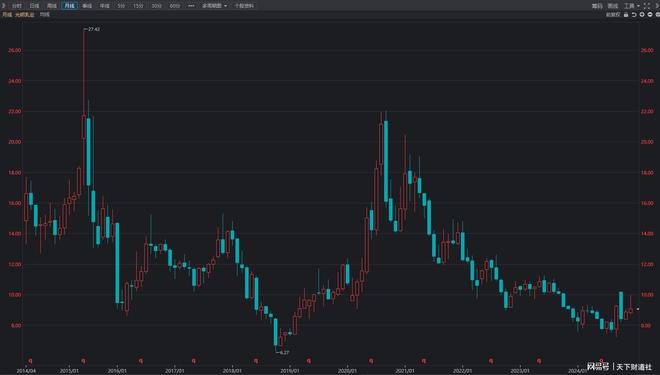
Task: Expand the 多周期图 dropdown
Action: [214, 6]
